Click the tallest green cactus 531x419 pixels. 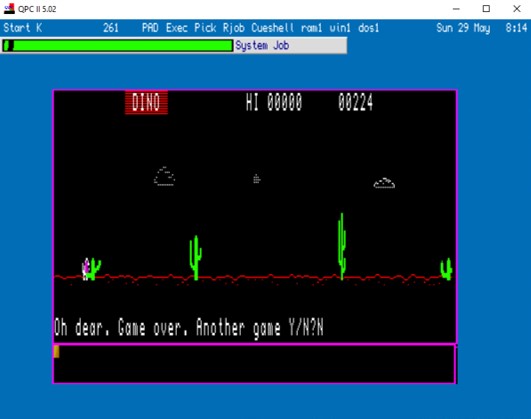[342, 247]
